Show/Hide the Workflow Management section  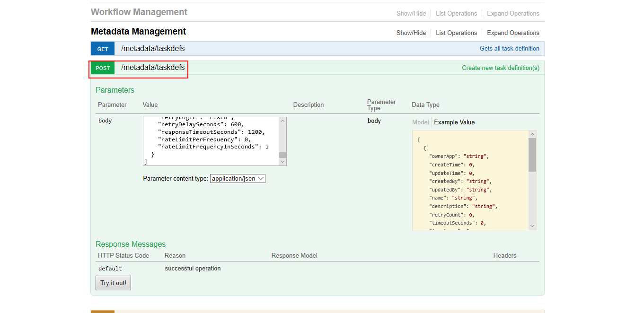[411, 13]
